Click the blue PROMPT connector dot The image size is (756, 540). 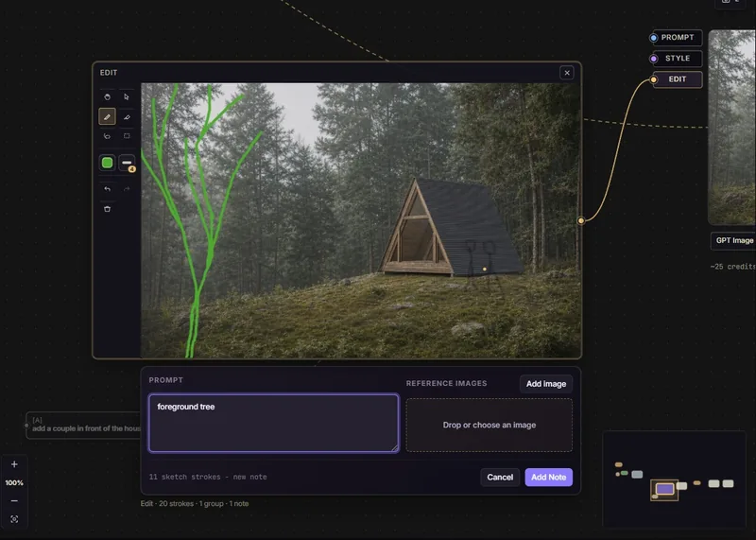[x=654, y=38]
